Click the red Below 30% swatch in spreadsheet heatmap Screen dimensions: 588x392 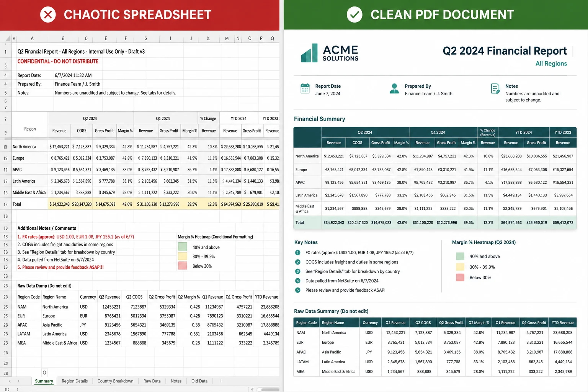point(183,266)
